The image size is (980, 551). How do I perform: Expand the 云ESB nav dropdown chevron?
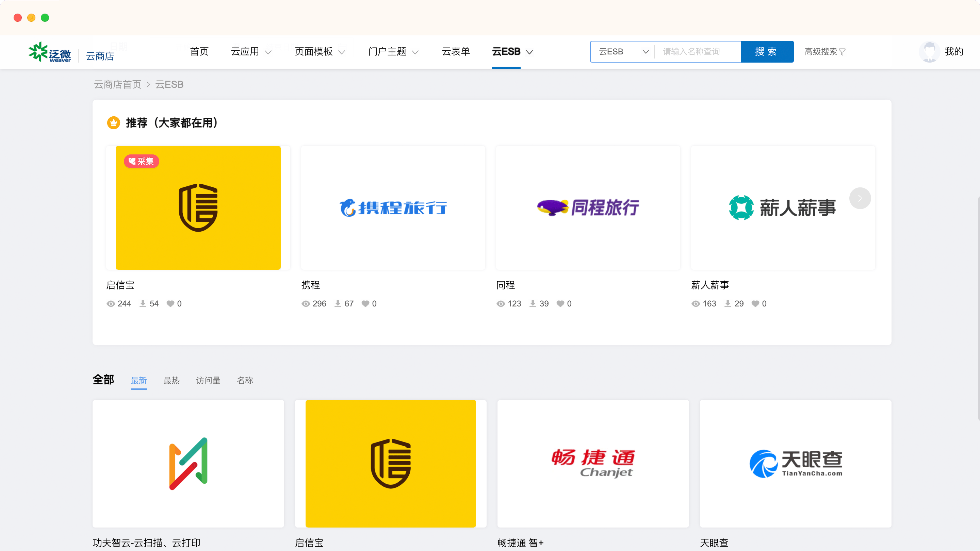pos(529,52)
